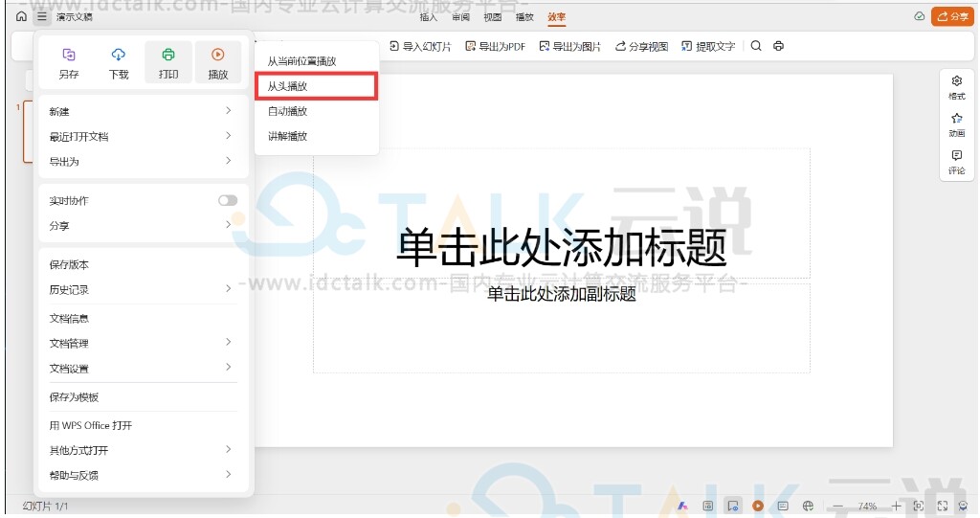The image size is (980, 518).
Task: Click the fit-to-window icon
Action: 918,506
